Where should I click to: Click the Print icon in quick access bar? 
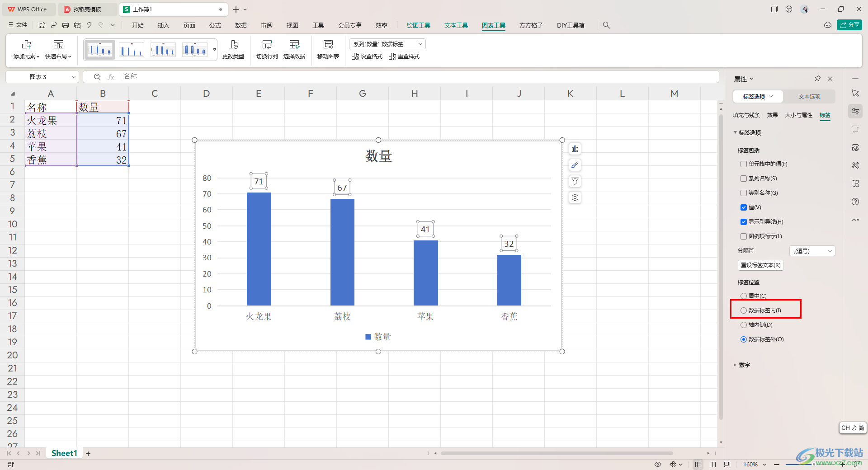(66, 25)
